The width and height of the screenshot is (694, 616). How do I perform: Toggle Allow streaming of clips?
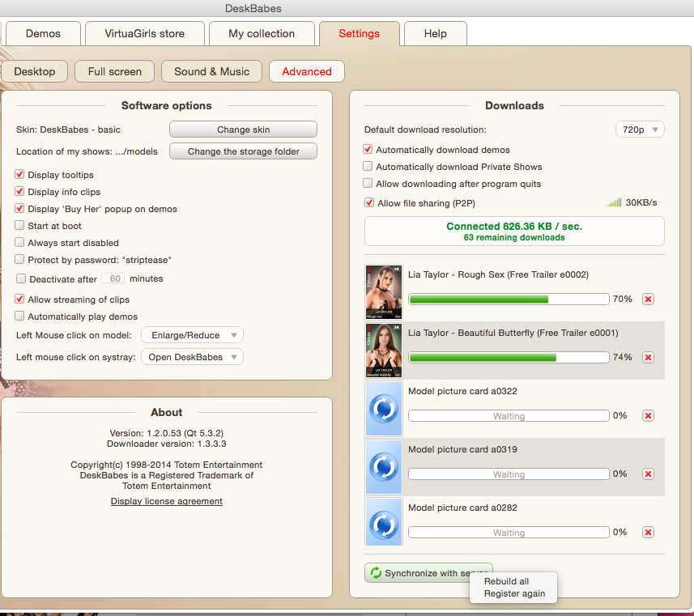pos(19,300)
